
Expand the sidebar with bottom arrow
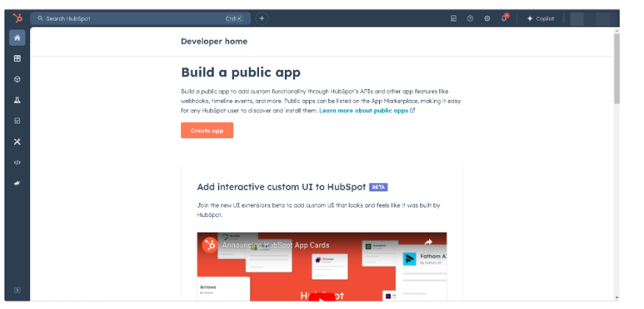tap(18, 290)
